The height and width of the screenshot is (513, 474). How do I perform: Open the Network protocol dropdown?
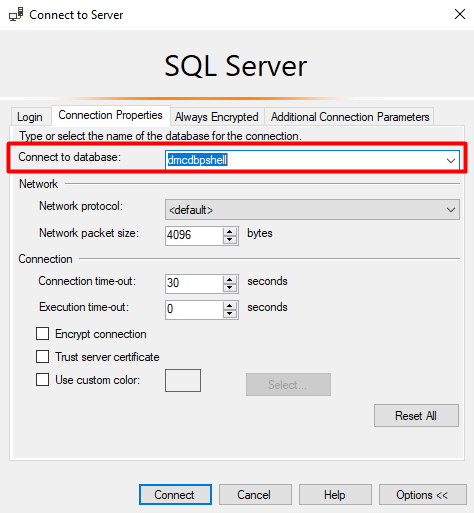pyautogui.click(x=312, y=210)
